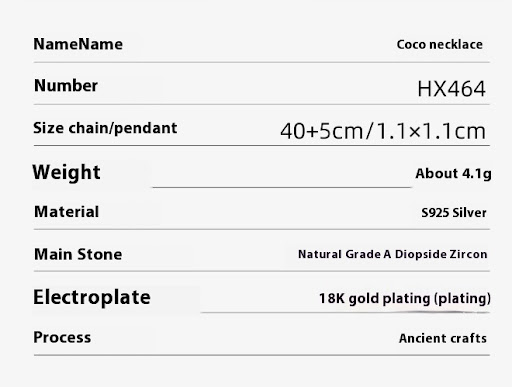Click the word Silver in material row
Viewport: 512px width, 387px height.
pos(470,213)
